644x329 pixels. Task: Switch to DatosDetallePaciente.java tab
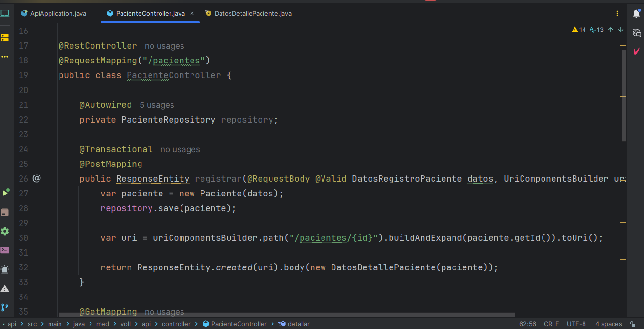pos(248,13)
